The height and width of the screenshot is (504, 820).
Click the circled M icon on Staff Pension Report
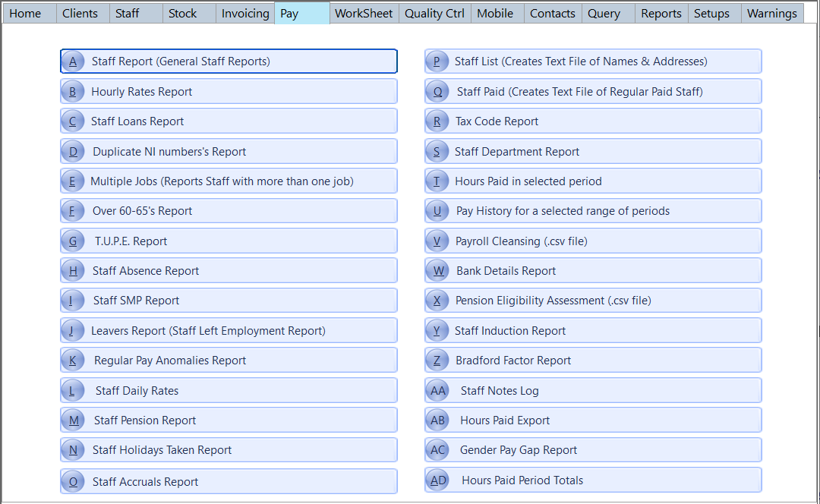point(73,420)
